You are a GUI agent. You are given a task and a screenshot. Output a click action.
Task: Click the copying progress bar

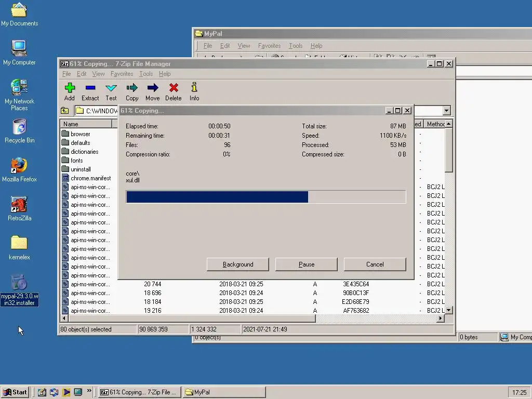point(266,197)
